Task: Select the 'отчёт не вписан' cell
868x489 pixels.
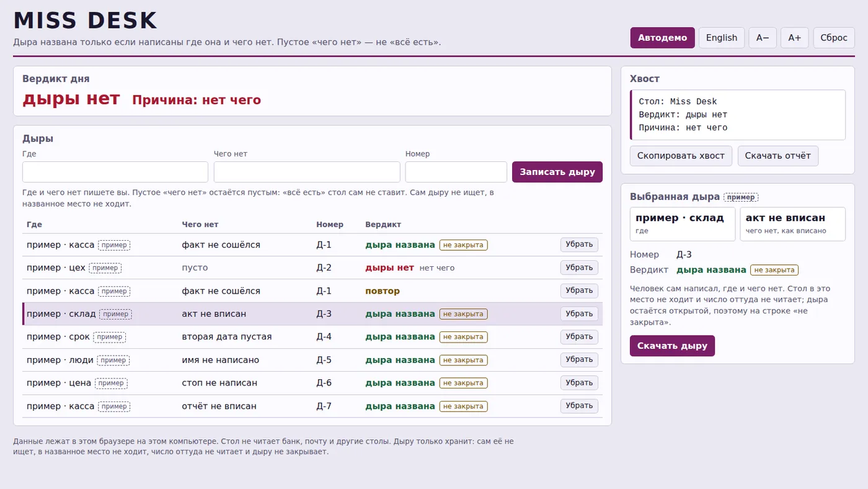Action: click(x=219, y=406)
